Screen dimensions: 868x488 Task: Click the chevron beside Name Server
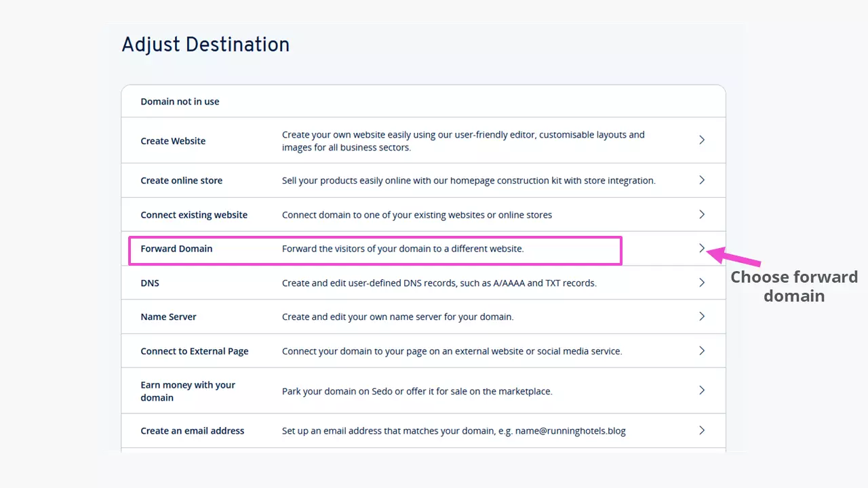pos(702,316)
